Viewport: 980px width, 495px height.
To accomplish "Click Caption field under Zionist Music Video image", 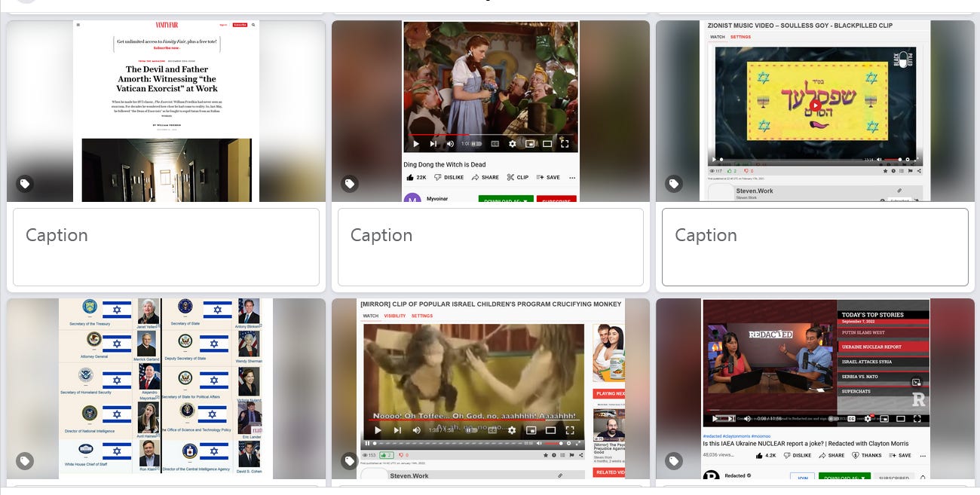I will click(815, 247).
